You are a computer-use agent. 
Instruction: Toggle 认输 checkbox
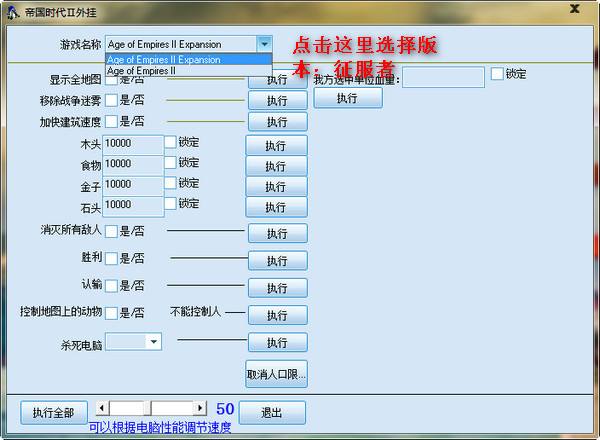click(111, 286)
